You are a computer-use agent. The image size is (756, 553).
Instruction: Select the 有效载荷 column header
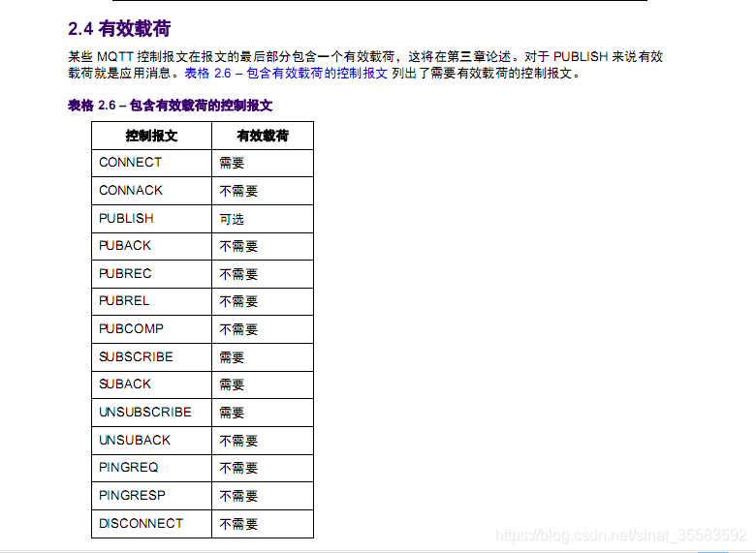(x=263, y=136)
